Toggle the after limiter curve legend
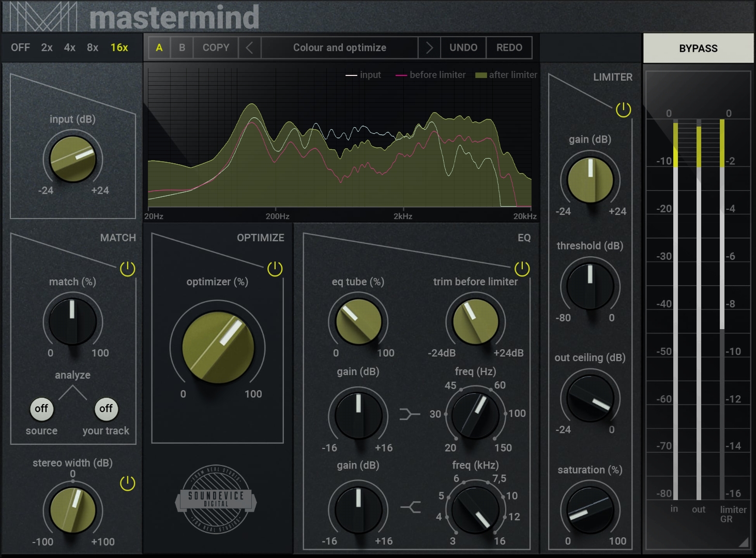 506,74
